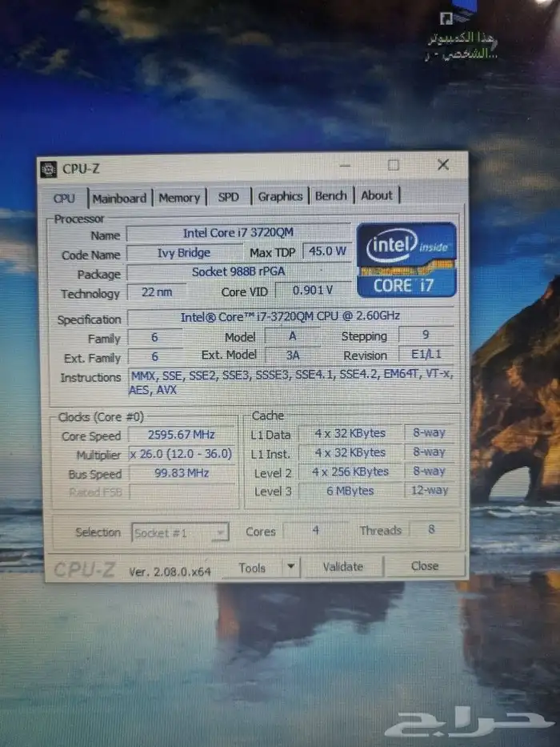Click the Ver. 2.08.0.x64 version text
Screen dimensions: 560x747
pyautogui.click(x=170, y=572)
